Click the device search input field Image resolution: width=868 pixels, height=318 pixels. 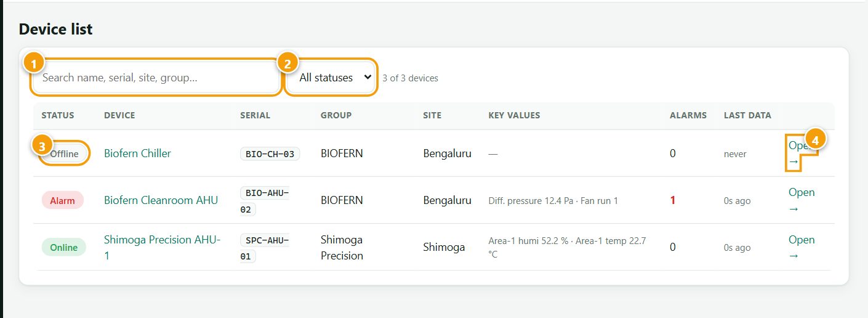point(155,78)
